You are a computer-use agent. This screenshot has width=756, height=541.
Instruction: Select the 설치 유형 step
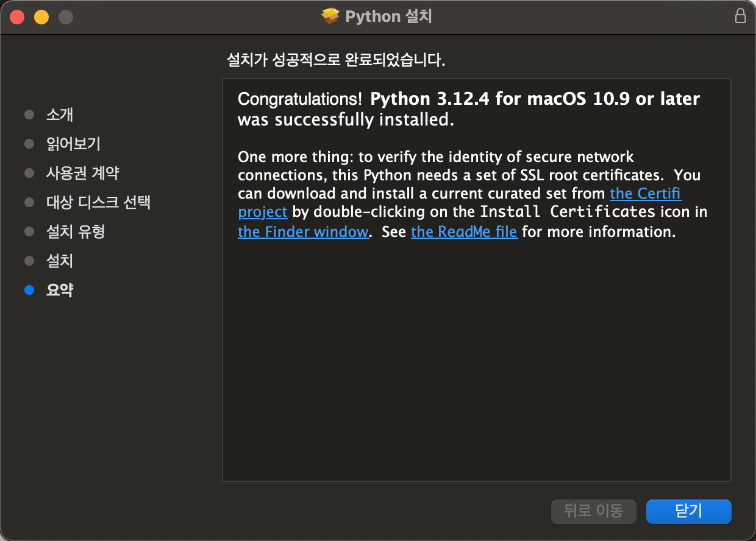click(x=76, y=232)
